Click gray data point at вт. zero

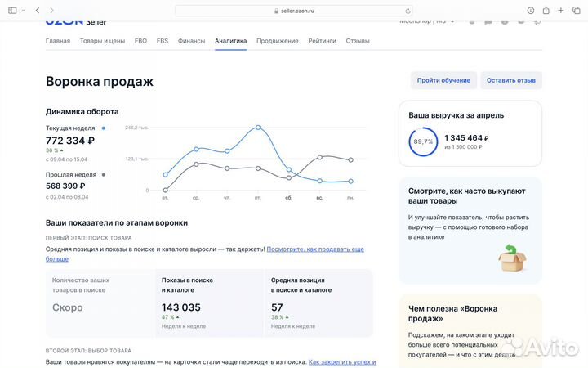pos(165,190)
